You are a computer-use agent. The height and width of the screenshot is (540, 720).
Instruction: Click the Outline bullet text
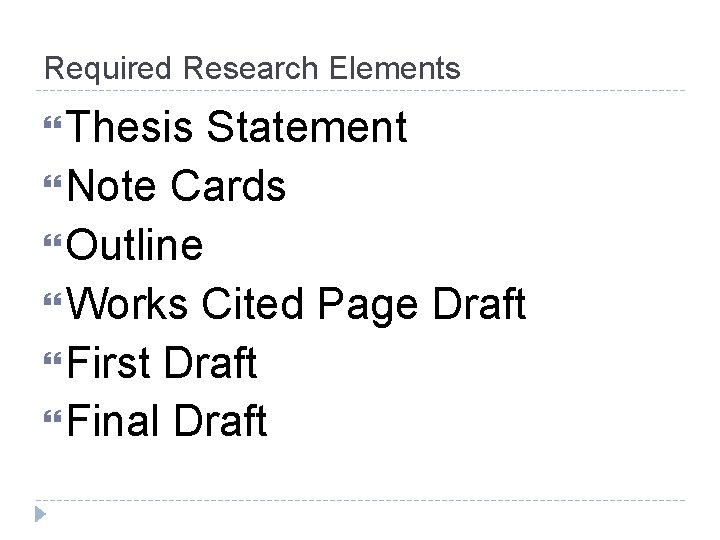(x=135, y=244)
